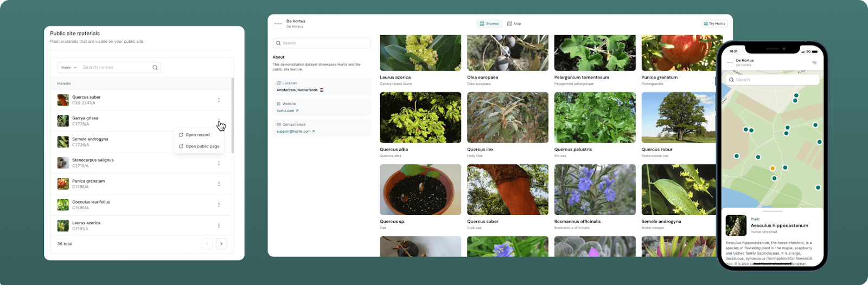Viewport: 868px width, 285px height.
Task: Click the De Hortus logo on the phone header
Action: (x=730, y=63)
